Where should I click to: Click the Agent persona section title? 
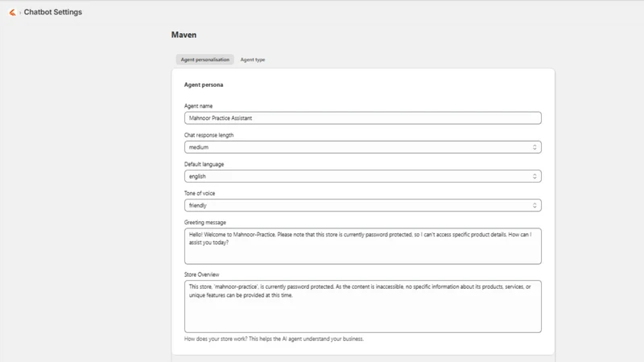[204, 85]
